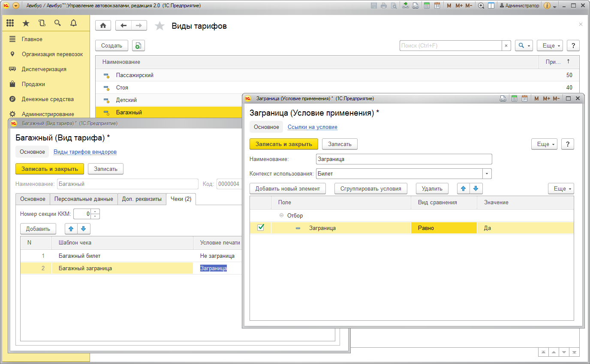Increase the Номер секции ККМ value

tap(95, 211)
